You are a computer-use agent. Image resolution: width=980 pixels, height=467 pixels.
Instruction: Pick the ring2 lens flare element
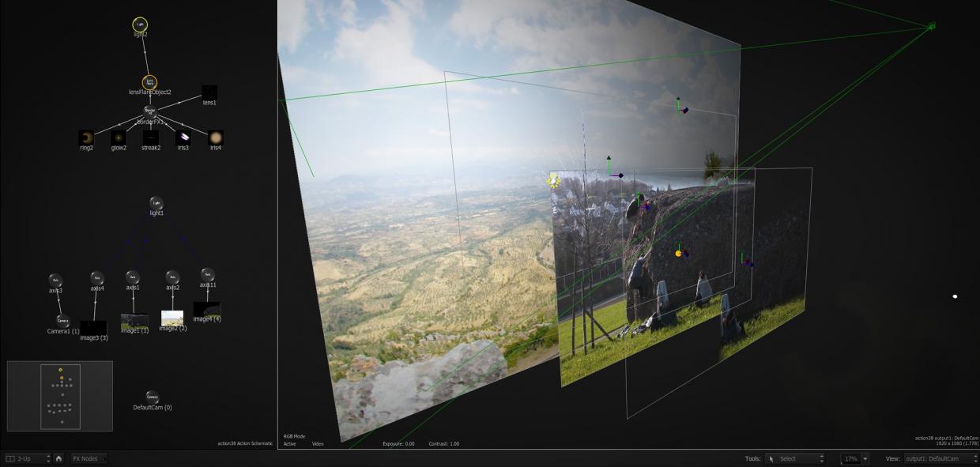coord(86,138)
